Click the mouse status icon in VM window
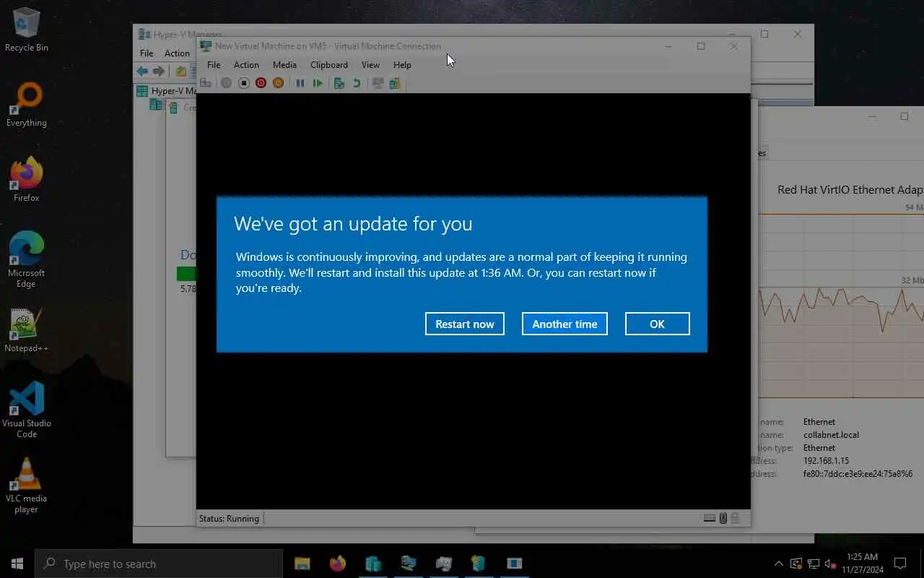The height and width of the screenshot is (578, 924). tap(723, 518)
